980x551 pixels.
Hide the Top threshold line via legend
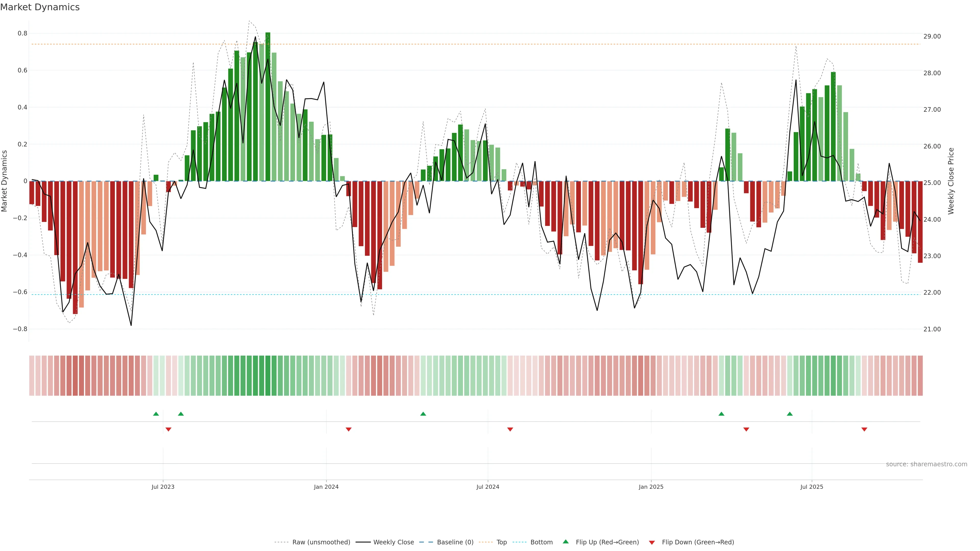[501, 542]
